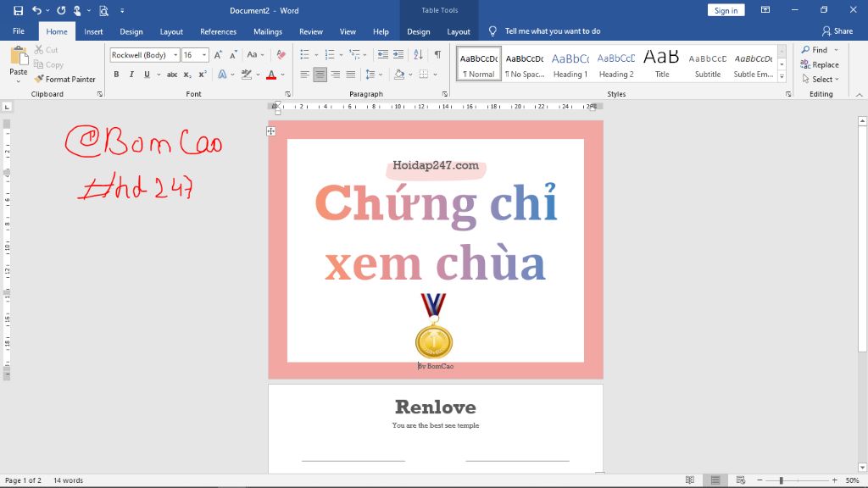Screen dimensions: 868x488
Task: Open the Font dialog launcher
Action: pyautogui.click(x=288, y=94)
